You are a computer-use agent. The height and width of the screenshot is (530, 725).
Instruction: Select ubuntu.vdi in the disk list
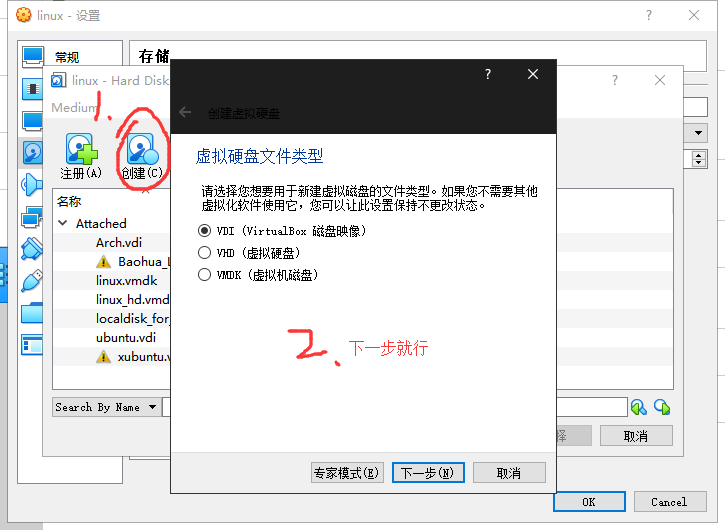click(126, 337)
